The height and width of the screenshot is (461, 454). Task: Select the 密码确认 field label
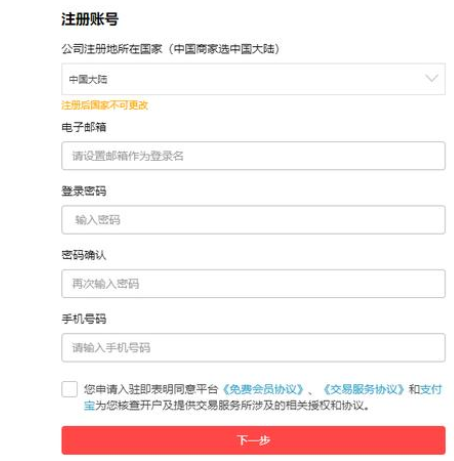pos(84,255)
